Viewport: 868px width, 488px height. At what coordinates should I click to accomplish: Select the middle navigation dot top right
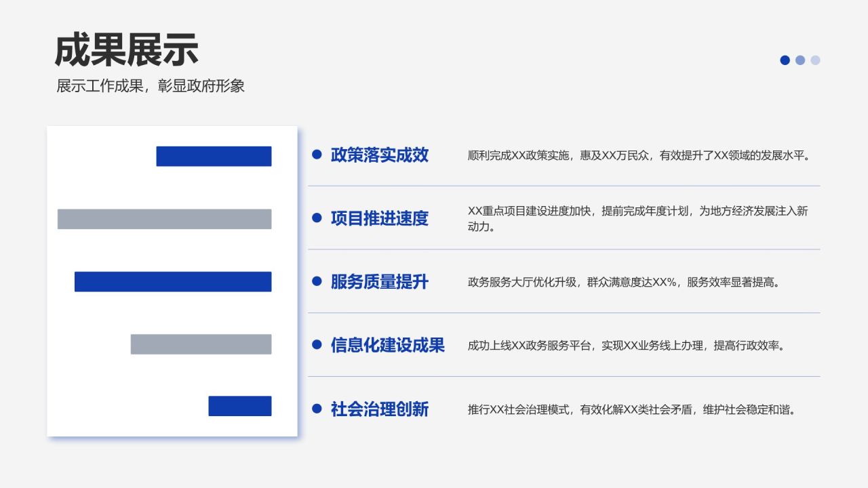click(x=800, y=60)
